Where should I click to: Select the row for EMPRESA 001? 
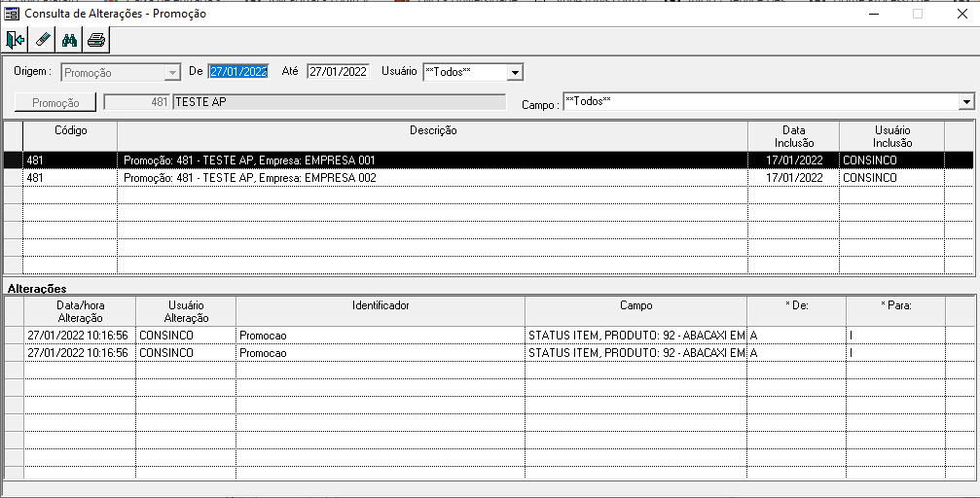pyautogui.click(x=489, y=160)
